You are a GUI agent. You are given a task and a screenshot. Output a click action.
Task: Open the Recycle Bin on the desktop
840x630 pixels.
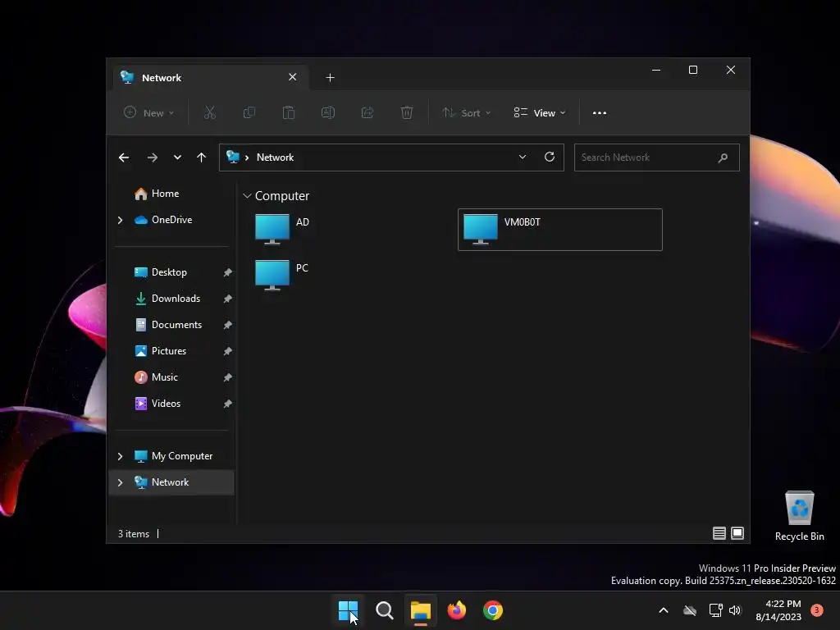[799, 516]
